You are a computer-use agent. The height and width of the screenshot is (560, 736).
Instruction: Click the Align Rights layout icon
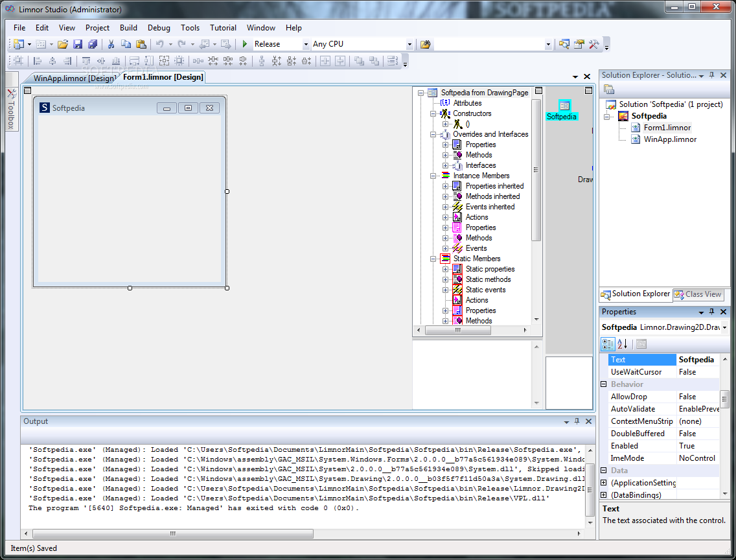67,60
